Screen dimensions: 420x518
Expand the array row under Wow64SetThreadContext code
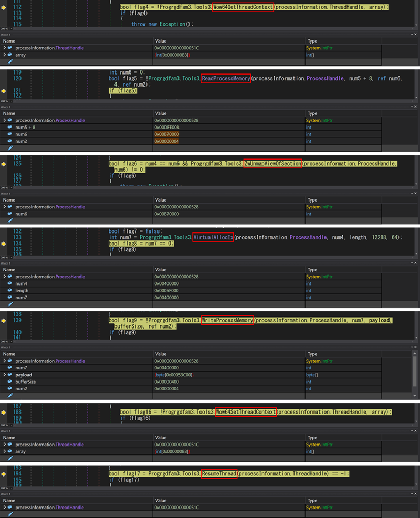click(5, 451)
